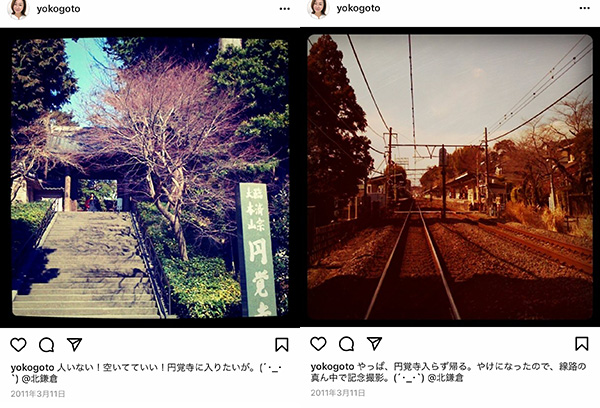
Task: Visit yokogoto profile from right header username
Action: point(359,8)
